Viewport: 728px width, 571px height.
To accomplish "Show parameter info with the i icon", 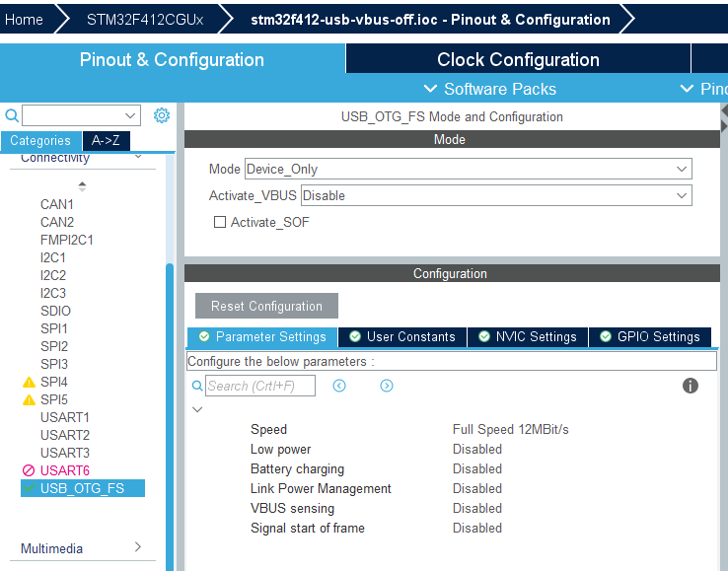I will (691, 386).
